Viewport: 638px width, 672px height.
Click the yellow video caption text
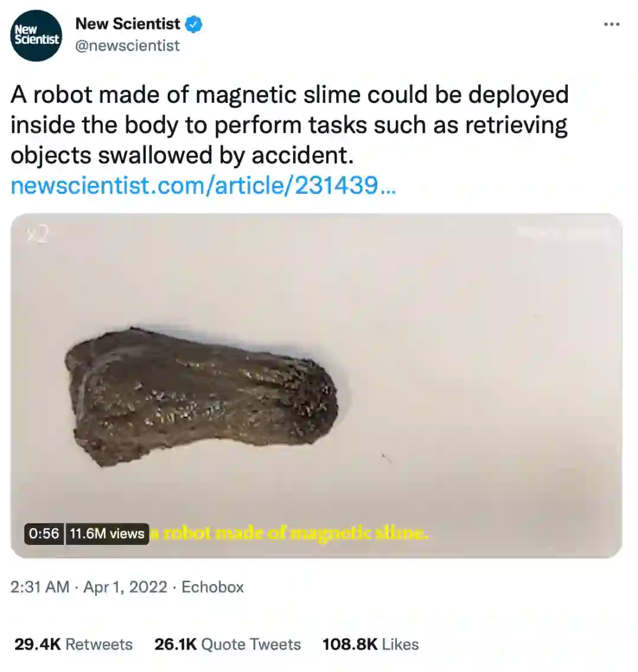click(289, 533)
